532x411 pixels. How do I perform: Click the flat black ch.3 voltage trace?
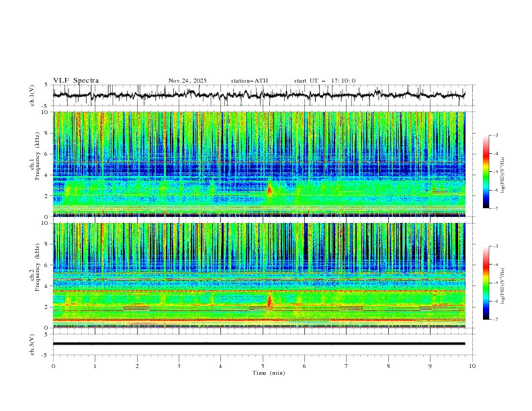[x=259, y=344]
